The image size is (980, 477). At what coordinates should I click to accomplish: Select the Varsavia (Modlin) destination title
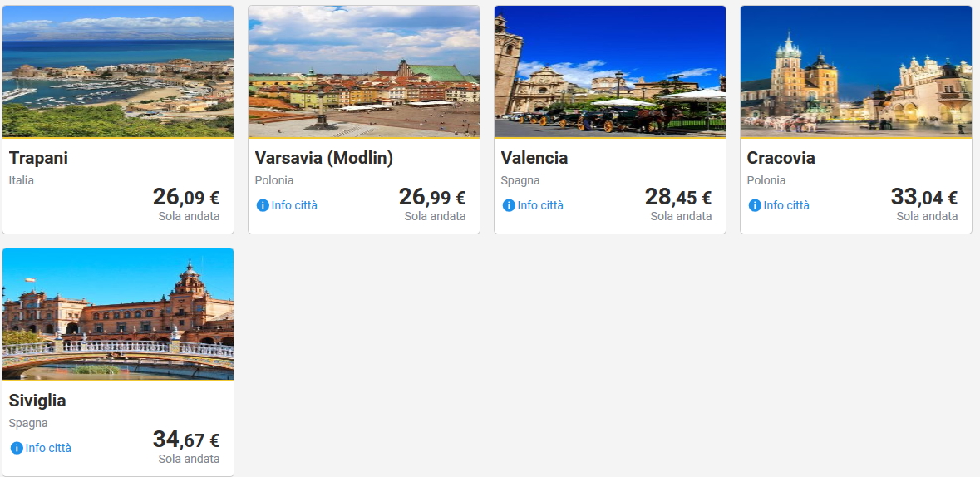pyautogui.click(x=323, y=158)
